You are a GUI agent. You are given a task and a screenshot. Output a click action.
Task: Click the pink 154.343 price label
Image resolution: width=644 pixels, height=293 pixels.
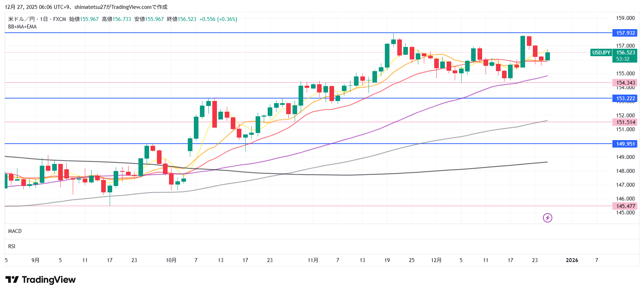point(625,83)
